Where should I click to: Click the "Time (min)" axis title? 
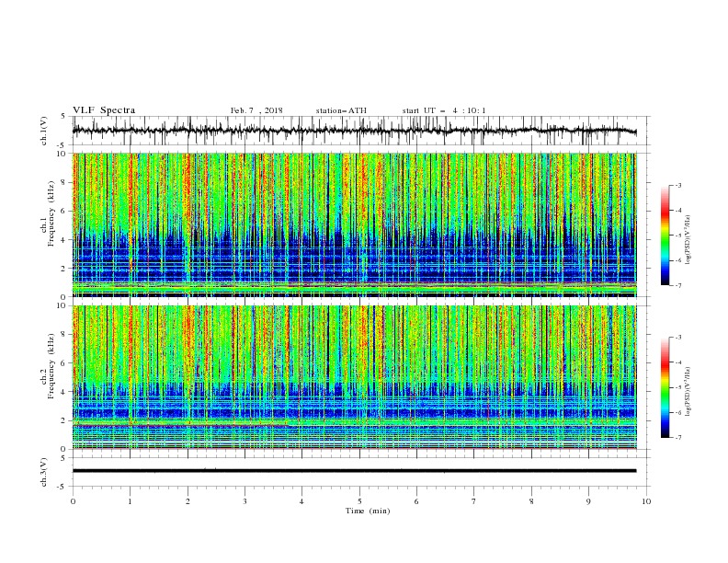pyautogui.click(x=368, y=511)
